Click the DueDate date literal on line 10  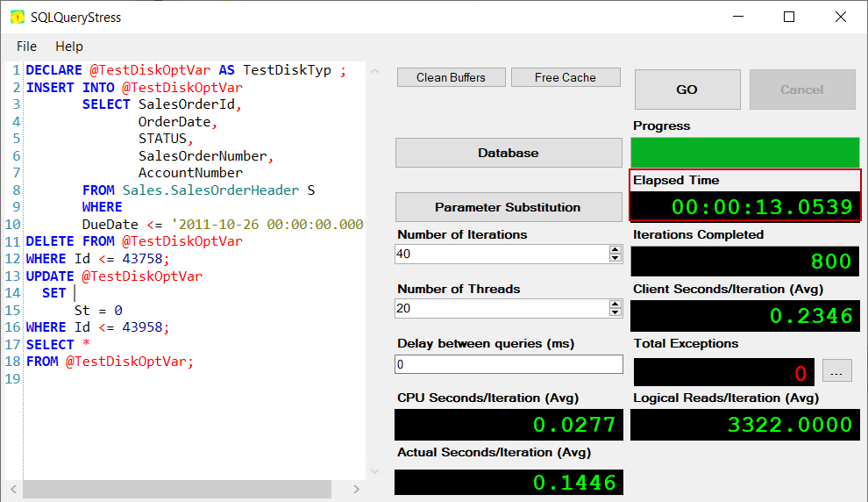(x=267, y=225)
